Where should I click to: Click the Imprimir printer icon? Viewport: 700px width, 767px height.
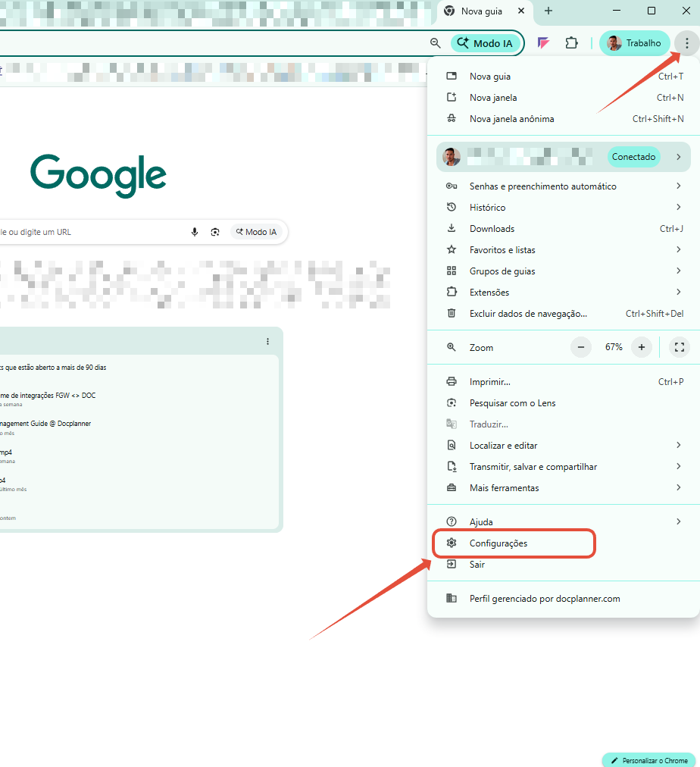[x=452, y=381]
